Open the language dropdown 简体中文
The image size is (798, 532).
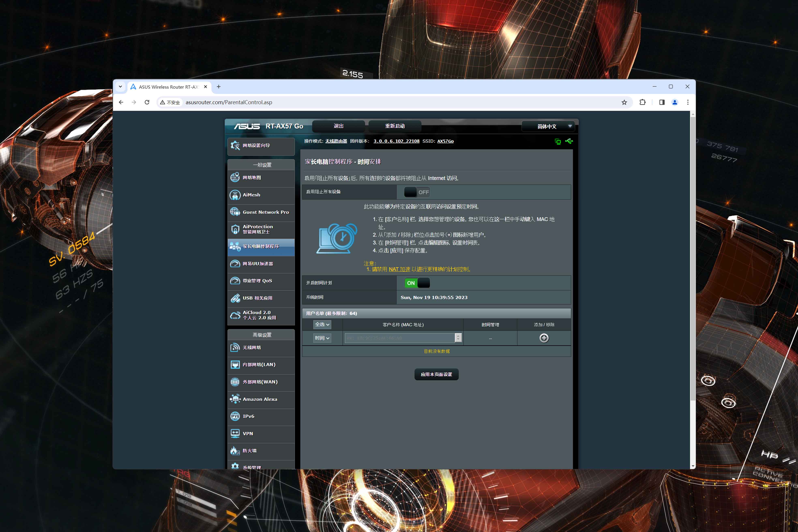(548, 126)
